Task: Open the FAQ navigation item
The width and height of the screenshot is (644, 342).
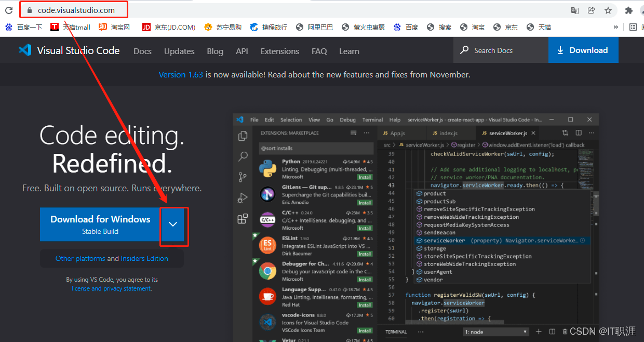Action: (319, 51)
